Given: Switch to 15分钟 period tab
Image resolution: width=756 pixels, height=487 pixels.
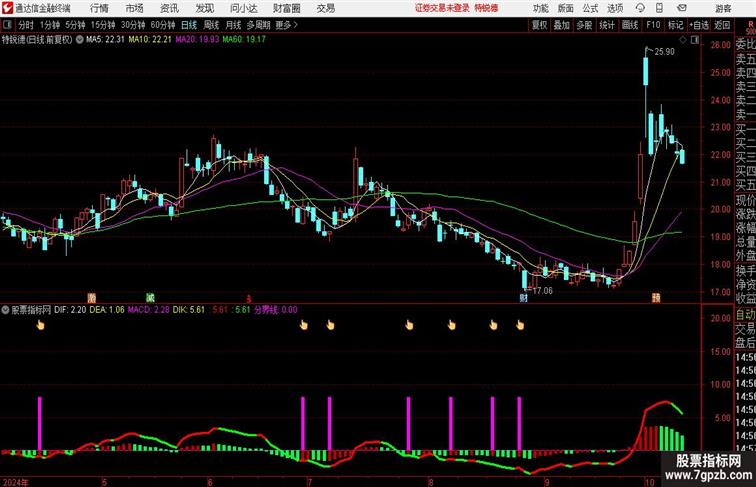Looking at the screenshot, I should click(103, 25).
